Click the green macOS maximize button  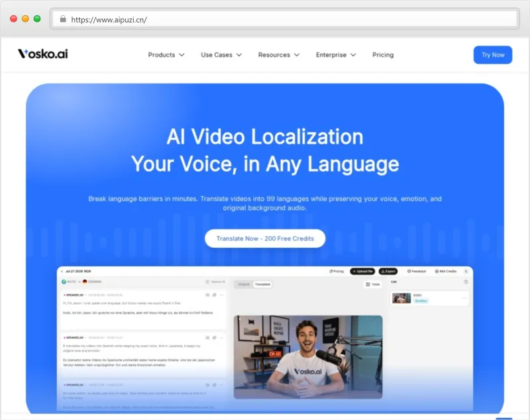[37, 19]
